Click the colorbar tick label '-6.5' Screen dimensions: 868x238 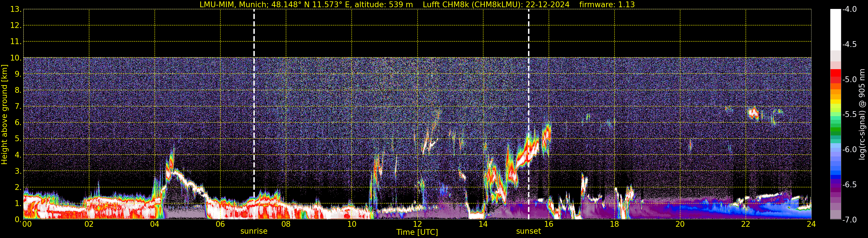[x=850, y=185]
